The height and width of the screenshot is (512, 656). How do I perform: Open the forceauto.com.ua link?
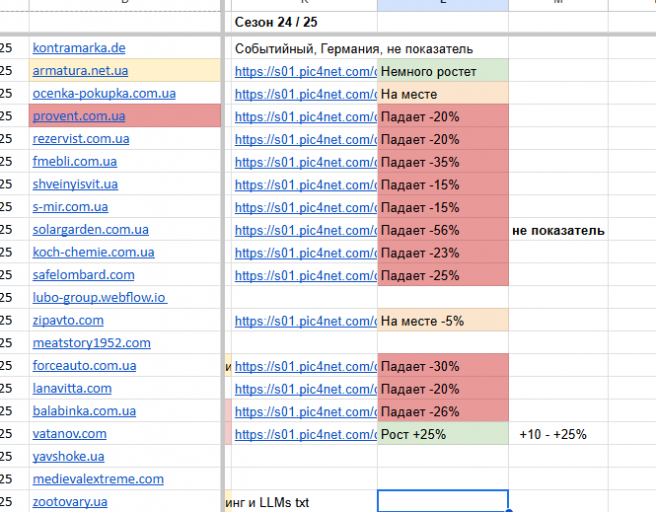click(x=85, y=365)
